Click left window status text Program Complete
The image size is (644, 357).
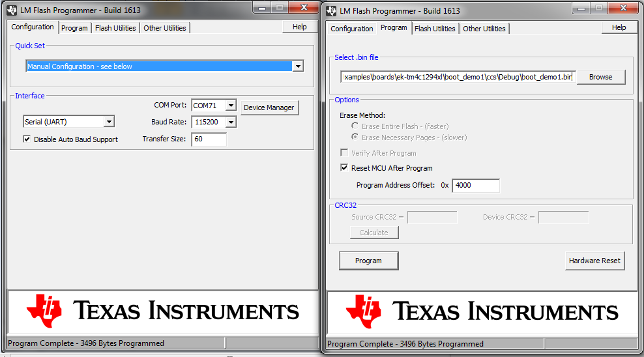86,343
